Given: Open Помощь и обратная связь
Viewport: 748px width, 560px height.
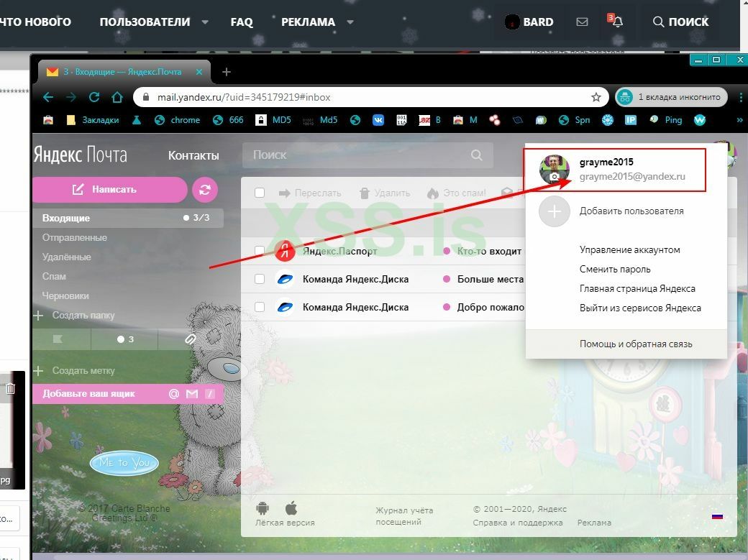Looking at the screenshot, I should pyautogui.click(x=635, y=344).
